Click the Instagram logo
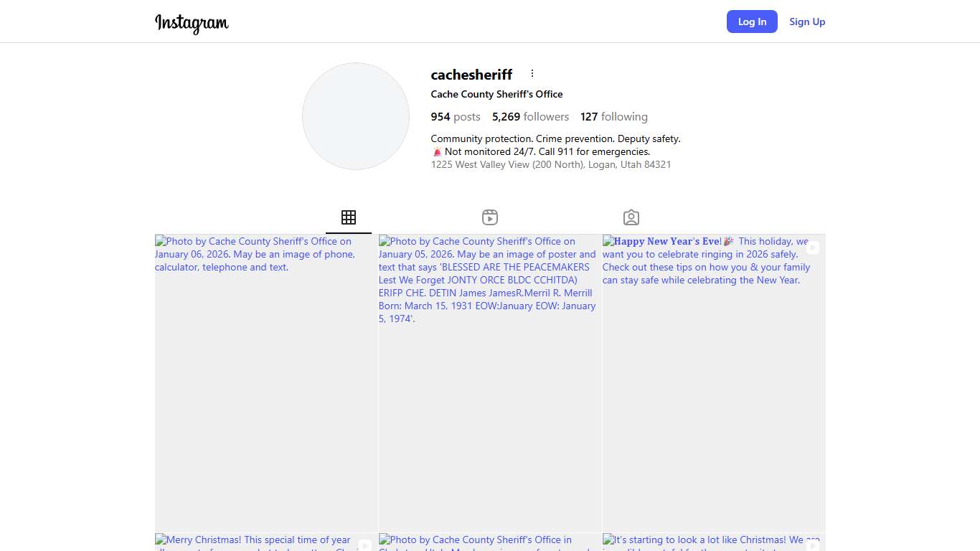Viewport: 980px width, 551px height. click(x=192, y=23)
